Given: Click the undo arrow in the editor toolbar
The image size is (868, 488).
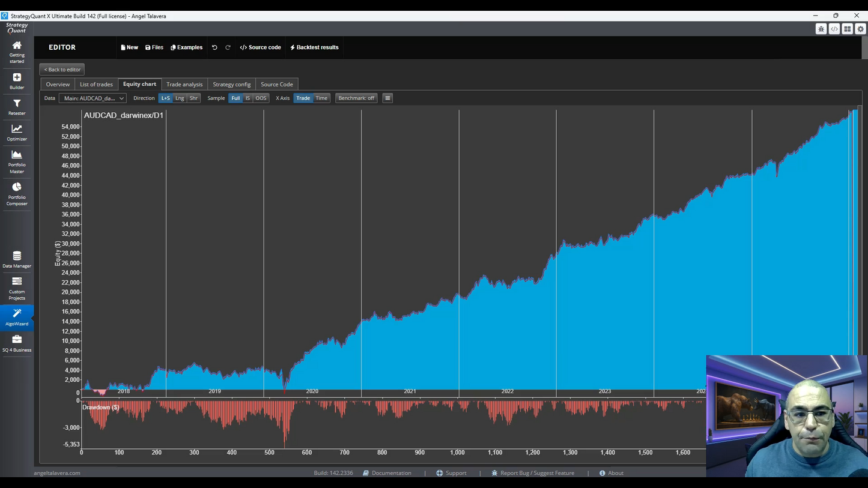Looking at the screenshot, I should (x=214, y=47).
